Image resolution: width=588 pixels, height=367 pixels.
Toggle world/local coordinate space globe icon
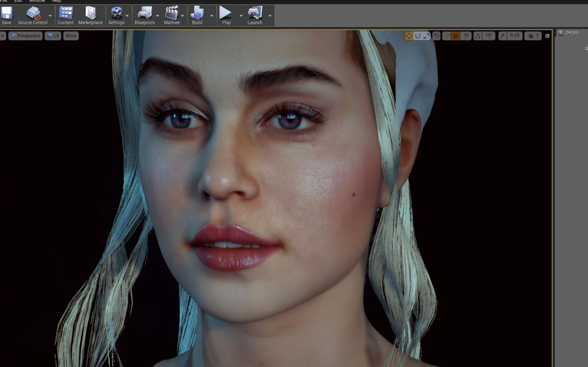click(x=437, y=36)
